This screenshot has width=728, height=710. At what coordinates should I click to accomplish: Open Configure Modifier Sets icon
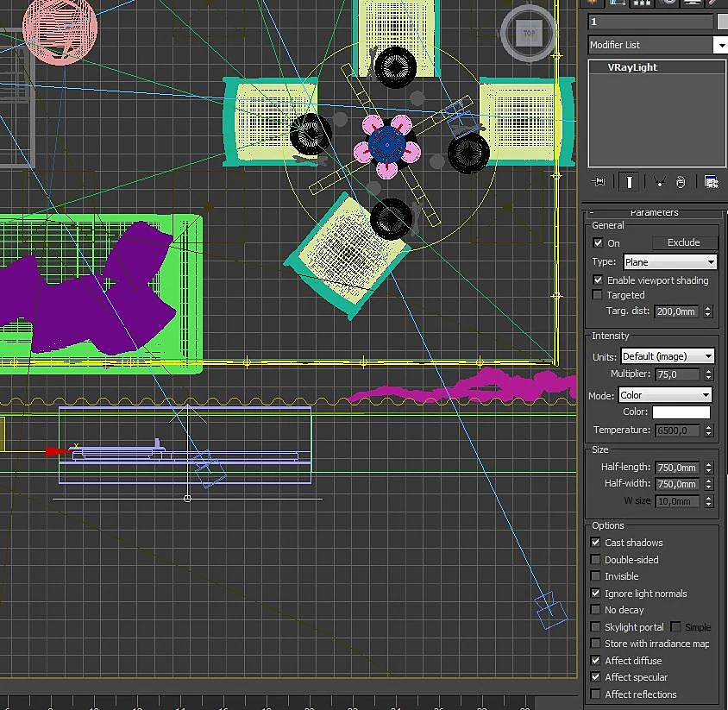(711, 181)
